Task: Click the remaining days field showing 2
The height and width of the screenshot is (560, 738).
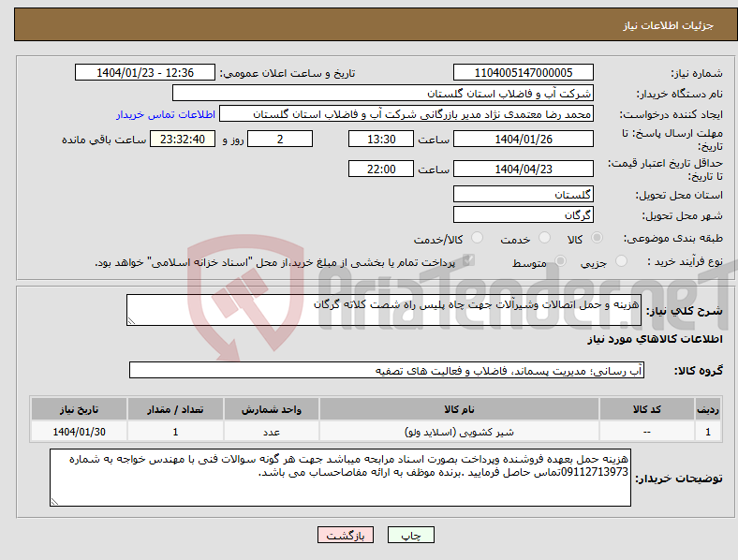Action: (280, 140)
